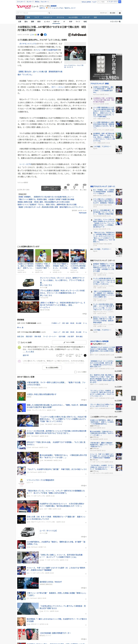The width and height of the screenshot is (138, 644).
Task: Share first comment on X
Action: [85, 355]
